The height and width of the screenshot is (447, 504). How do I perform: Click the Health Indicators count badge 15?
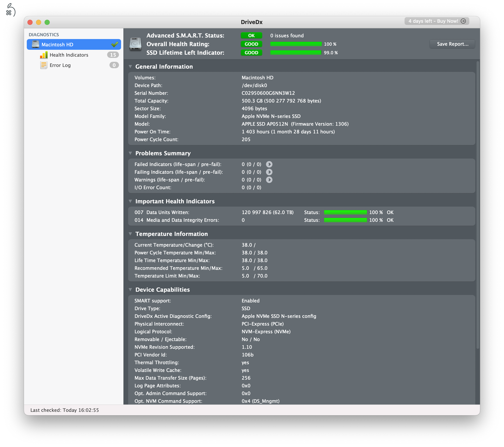[113, 55]
